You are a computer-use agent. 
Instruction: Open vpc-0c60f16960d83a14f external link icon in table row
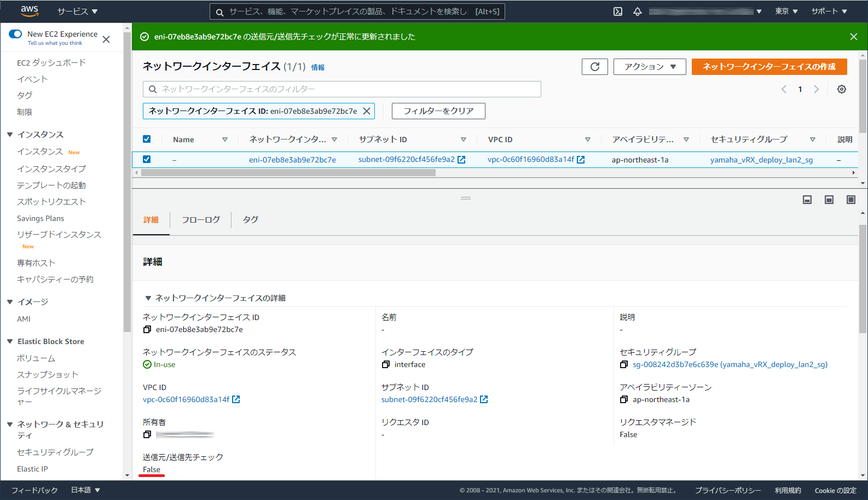pos(581,160)
